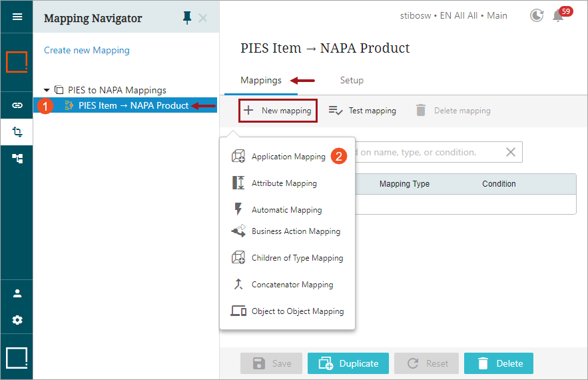This screenshot has width=588, height=380.
Task: Select the mapping icon in the left sidebar
Action: (x=17, y=132)
